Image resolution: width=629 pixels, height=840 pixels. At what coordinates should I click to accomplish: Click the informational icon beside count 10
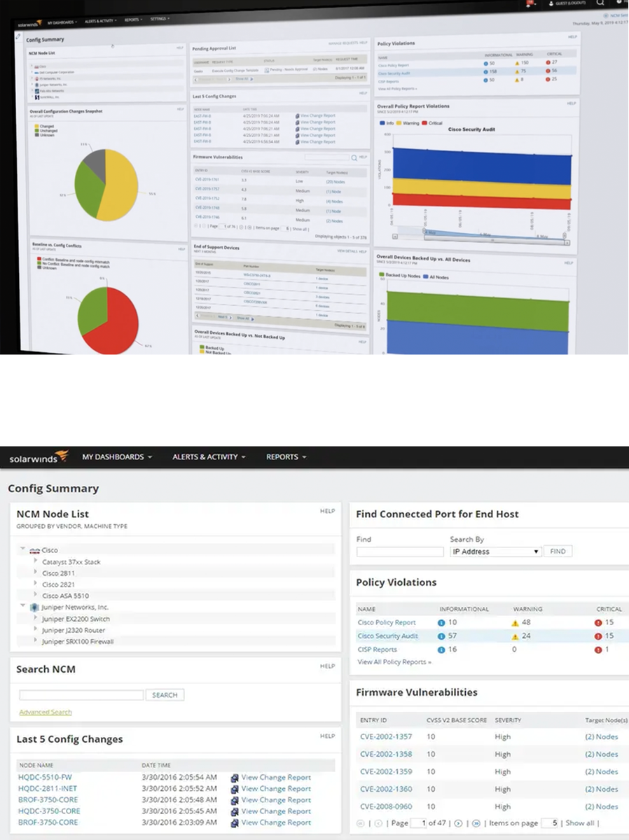tap(441, 622)
